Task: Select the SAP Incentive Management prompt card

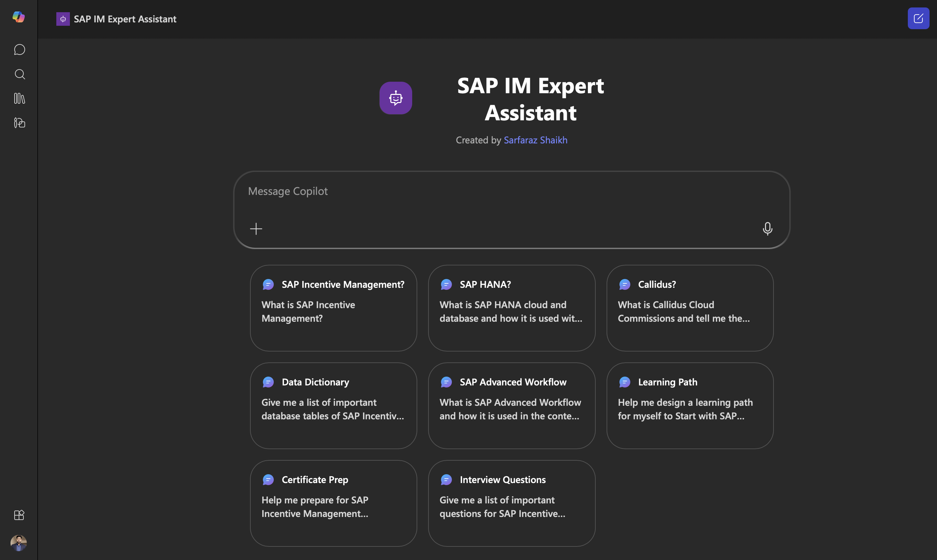Action: (x=333, y=307)
